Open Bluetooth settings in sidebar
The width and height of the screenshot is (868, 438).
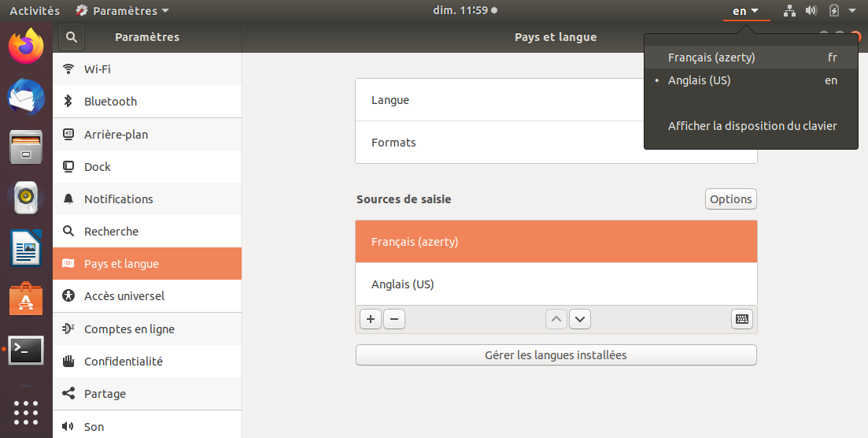pyautogui.click(x=110, y=102)
